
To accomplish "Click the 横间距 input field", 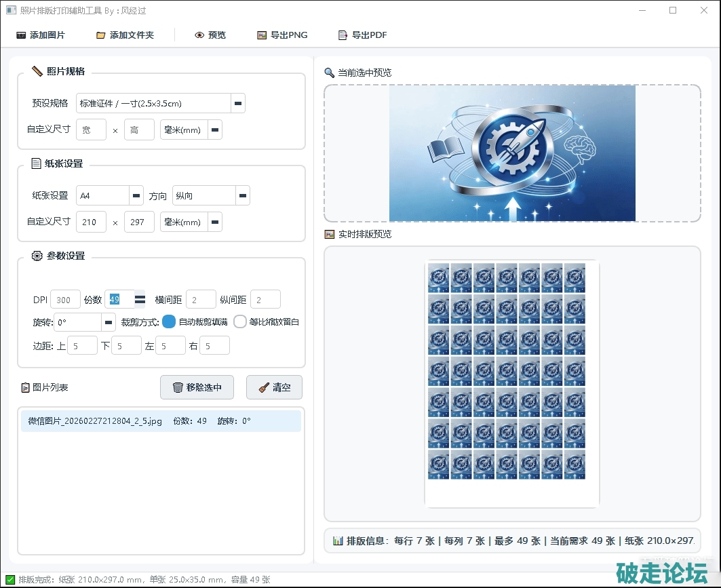I will (201, 299).
